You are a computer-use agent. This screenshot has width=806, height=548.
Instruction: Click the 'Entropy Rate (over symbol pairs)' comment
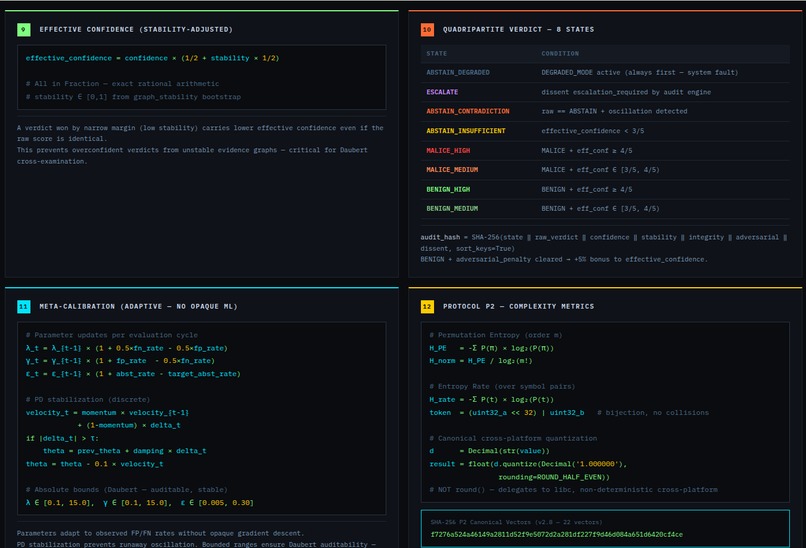point(502,387)
